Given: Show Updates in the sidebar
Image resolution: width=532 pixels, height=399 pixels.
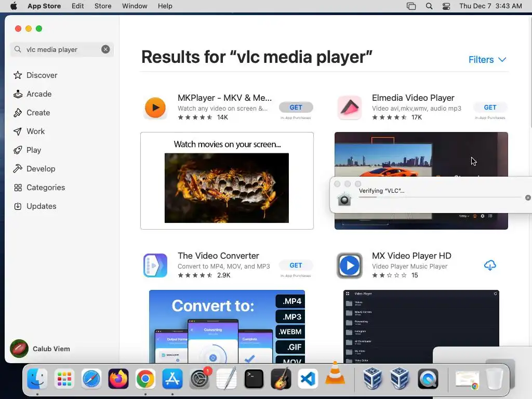Looking at the screenshot, I should coord(35,206).
